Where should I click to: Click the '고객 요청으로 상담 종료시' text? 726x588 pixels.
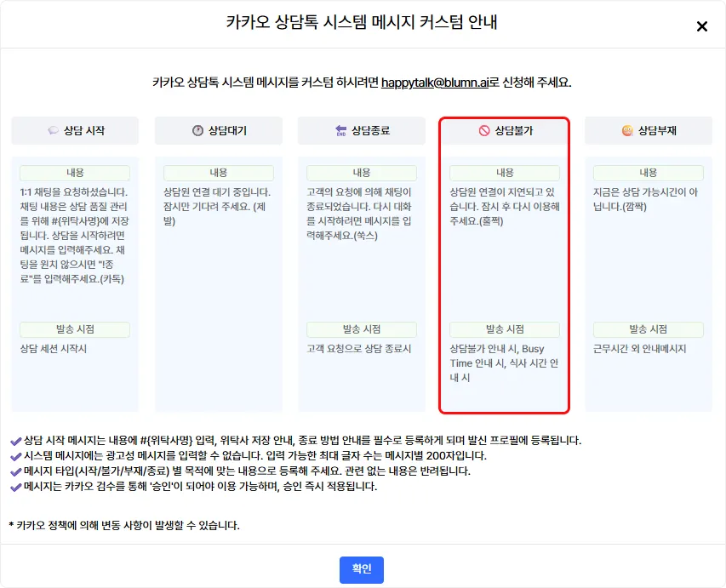[359, 349]
